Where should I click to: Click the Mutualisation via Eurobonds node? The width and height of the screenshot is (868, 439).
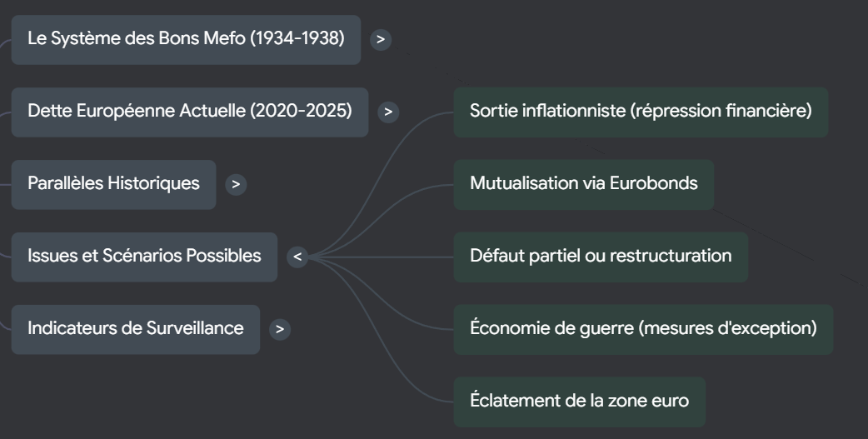(x=583, y=184)
